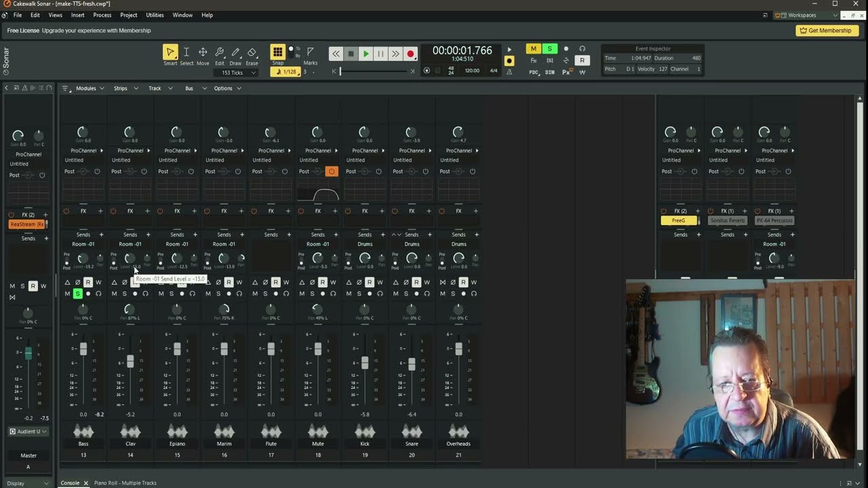Viewport: 868px width, 488px height.
Task: Toggle FX bin power on Bass strip
Action: tap(66, 211)
